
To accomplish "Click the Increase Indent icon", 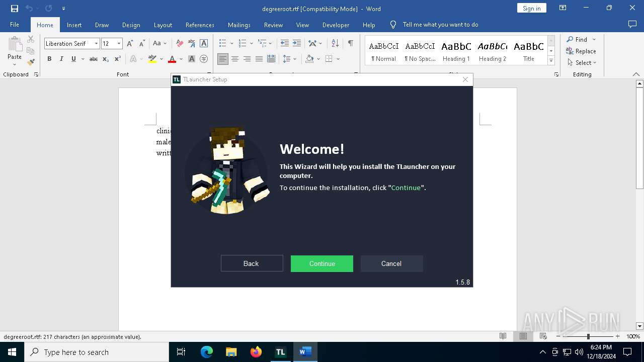I will pos(297,43).
